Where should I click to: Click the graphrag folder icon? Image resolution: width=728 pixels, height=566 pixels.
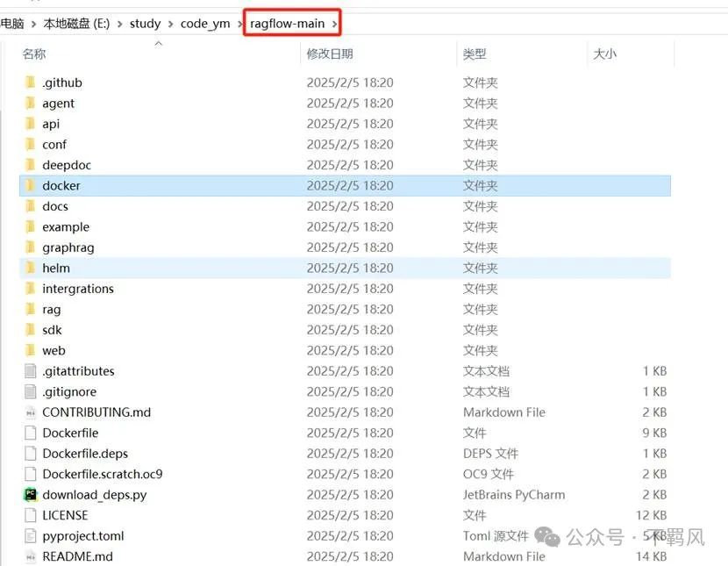[30, 247]
